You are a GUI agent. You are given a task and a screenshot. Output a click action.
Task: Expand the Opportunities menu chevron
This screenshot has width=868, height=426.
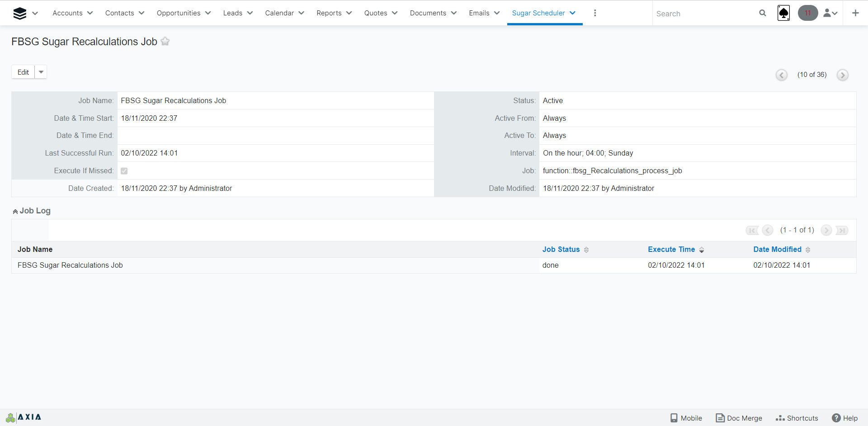[208, 13]
